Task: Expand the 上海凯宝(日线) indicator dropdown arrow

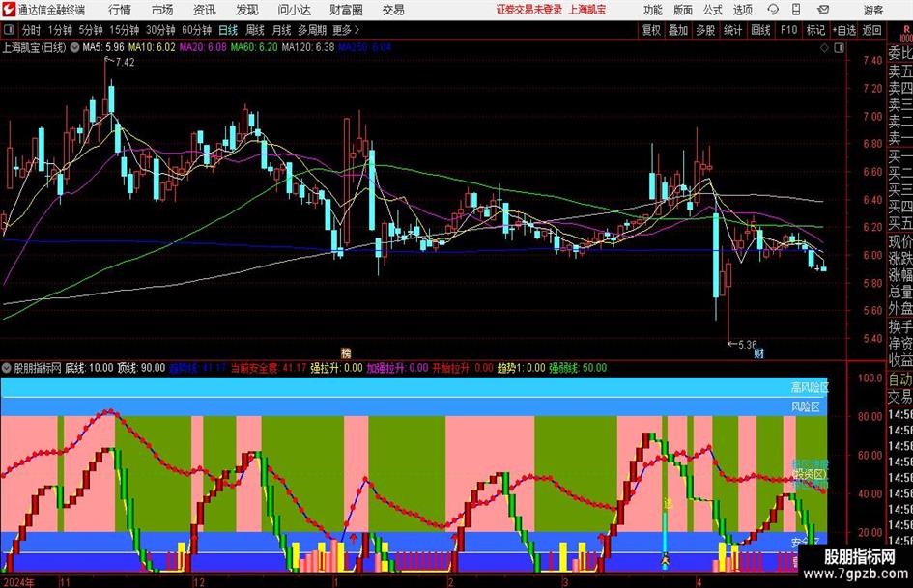Action: 74,47
